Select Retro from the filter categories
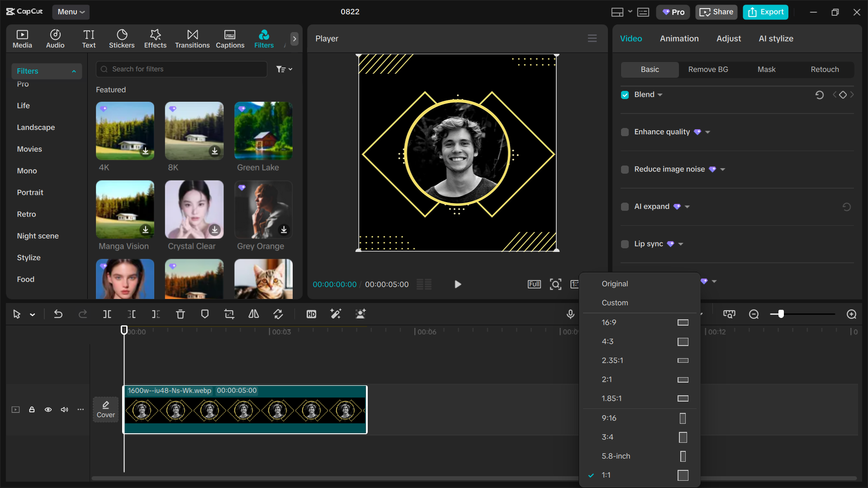The height and width of the screenshot is (488, 868). click(x=26, y=214)
